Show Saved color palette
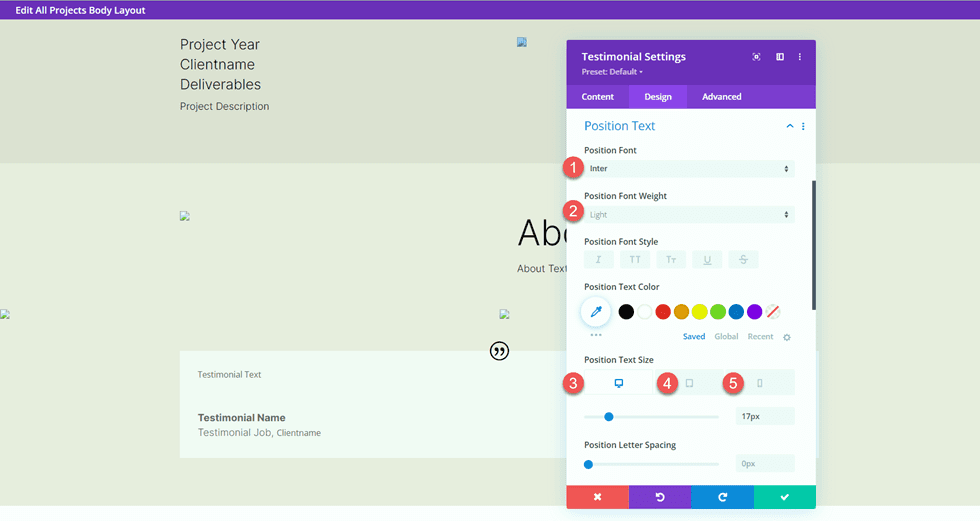The height and width of the screenshot is (521, 980). pyautogui.click(x=694, y=337)
